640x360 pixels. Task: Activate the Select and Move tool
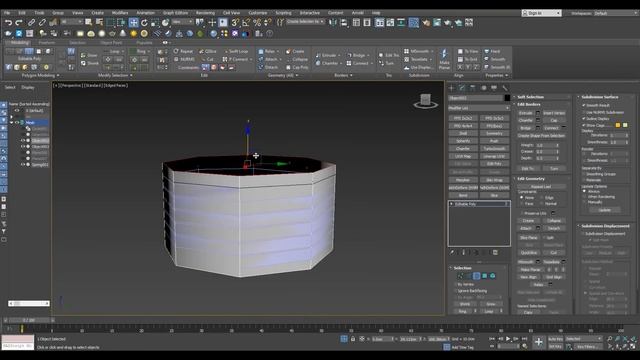133,22
